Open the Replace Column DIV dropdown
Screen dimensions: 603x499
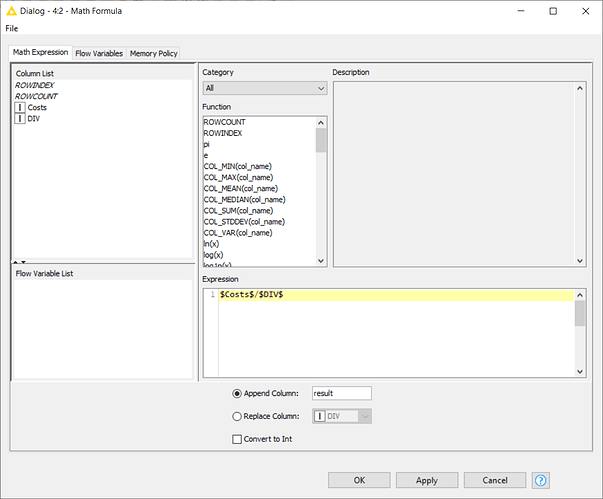coord(341,416)
